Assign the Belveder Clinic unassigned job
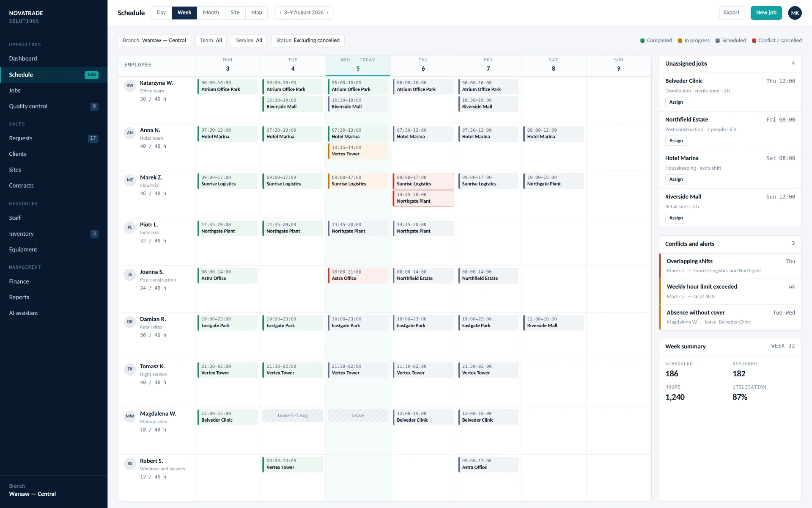Image resolution: width=812 pixels, height=508 pixels. point(676,102)
